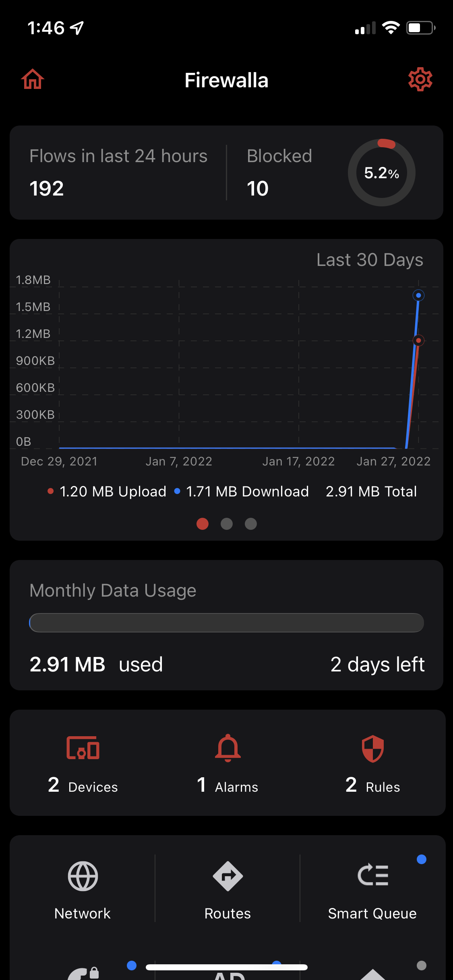Open the Smart Queue icon

(373, 875)
